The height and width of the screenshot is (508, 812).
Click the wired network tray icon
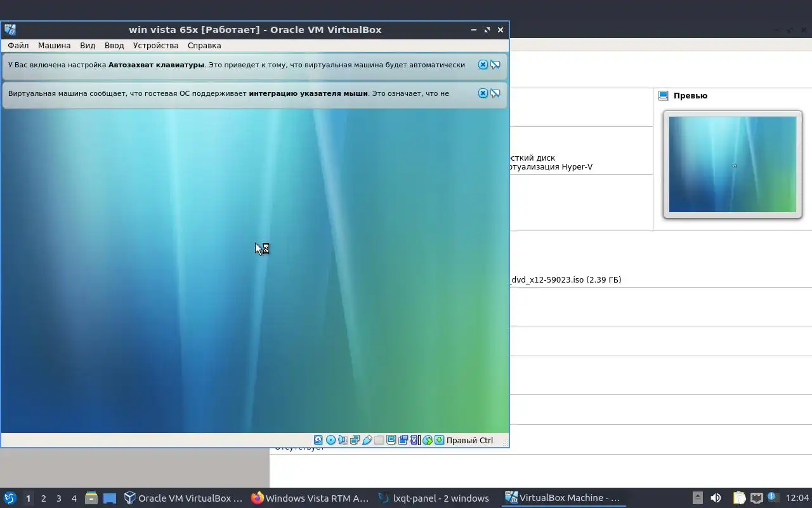(x=756, y=498)
